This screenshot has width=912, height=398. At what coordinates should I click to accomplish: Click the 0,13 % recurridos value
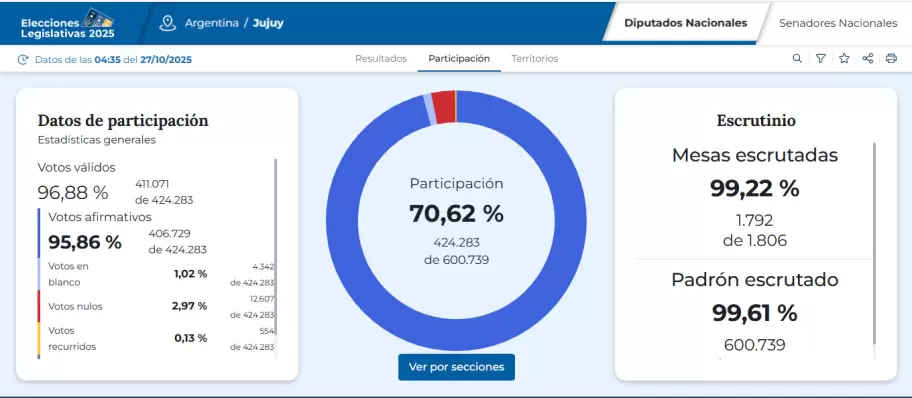191,338
